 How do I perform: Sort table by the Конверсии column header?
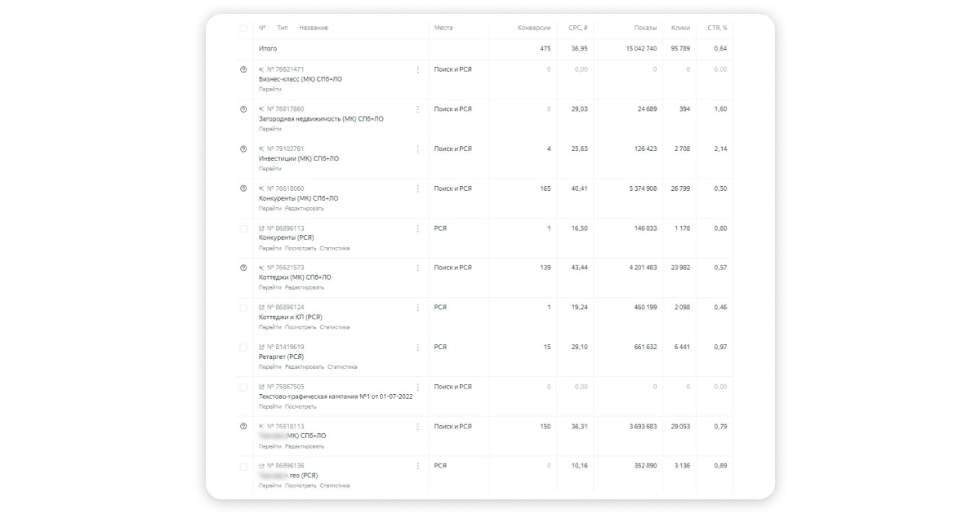click(534, 28)
